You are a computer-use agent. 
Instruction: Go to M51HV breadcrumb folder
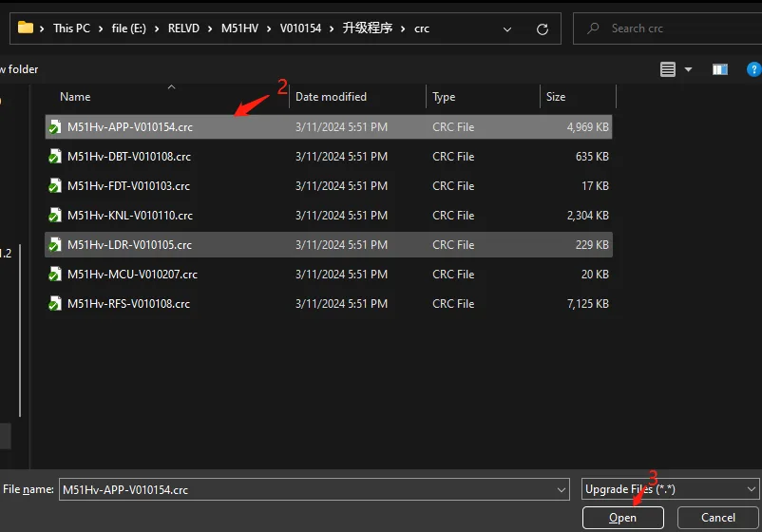pyautogui.click(x=239, y=28)
